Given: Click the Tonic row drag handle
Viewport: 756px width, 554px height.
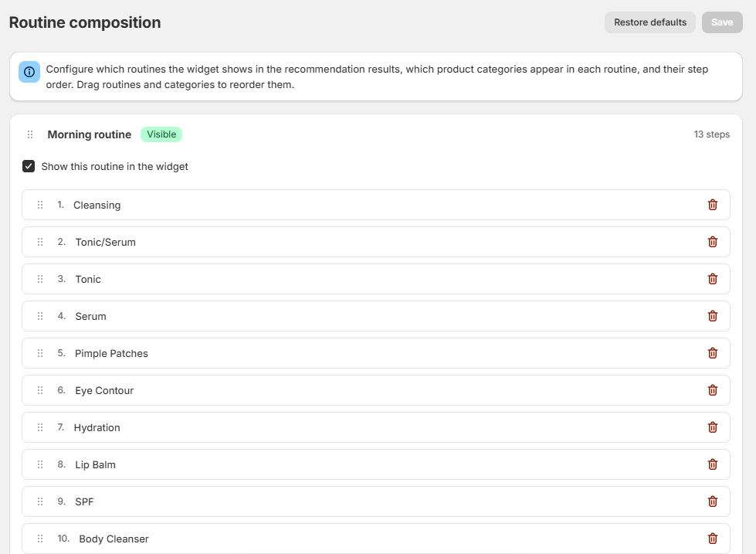Looking at the screenshot, I should [40, 279].
